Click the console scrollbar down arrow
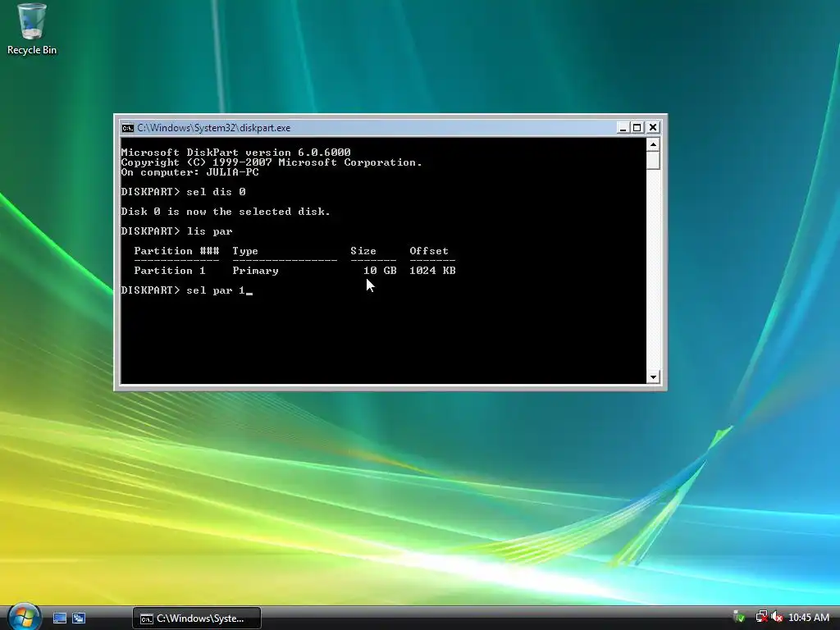This screenshot has width=840, height=630. pyautogui.click(x=653, y=377)
